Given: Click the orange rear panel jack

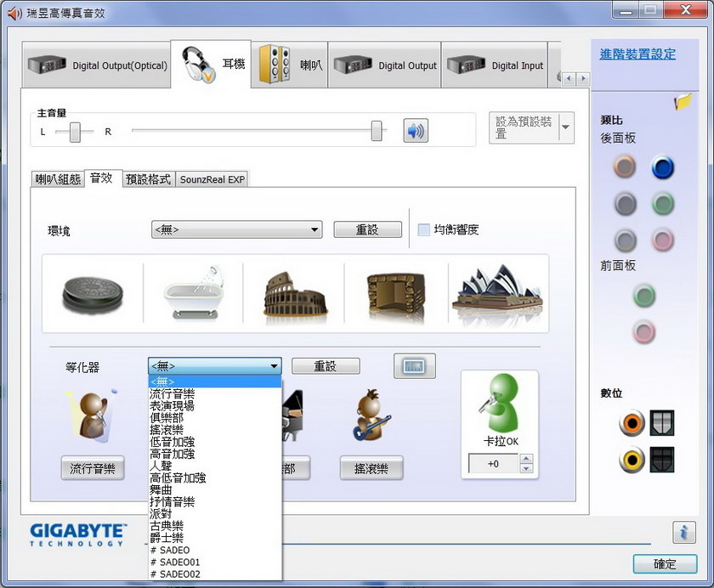Looking at the screenshot, I should tap(625, 166).
